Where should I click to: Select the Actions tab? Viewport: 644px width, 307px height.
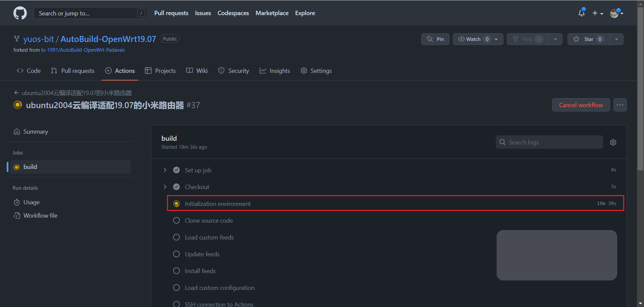[120, 71]
